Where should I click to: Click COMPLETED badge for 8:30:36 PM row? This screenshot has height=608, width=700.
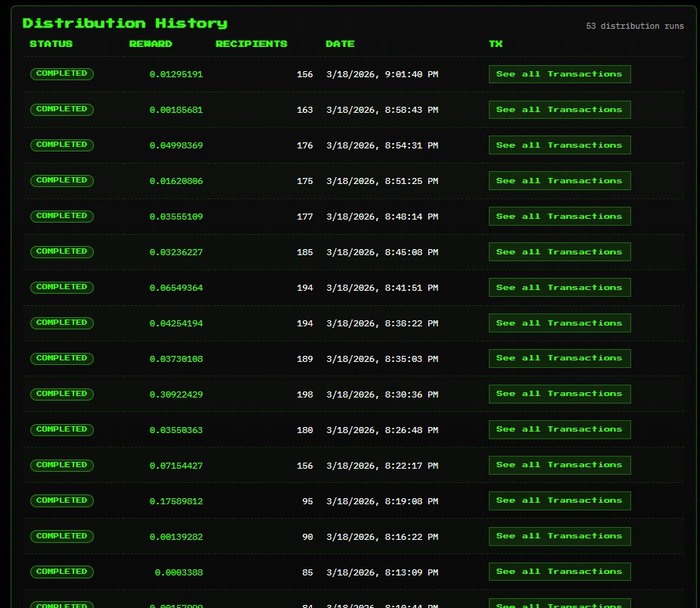click(x=61, y=394)
